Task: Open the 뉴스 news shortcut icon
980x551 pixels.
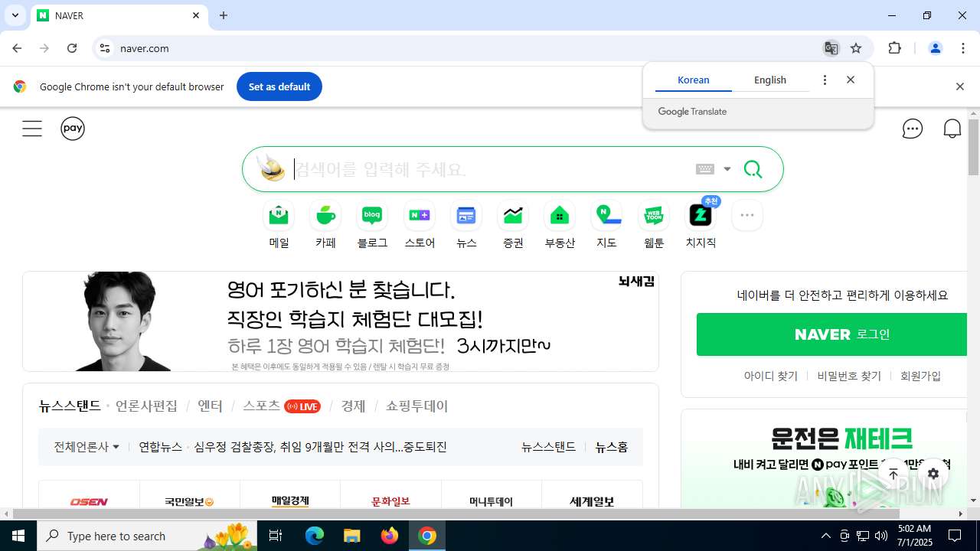Action: coord(466,216)
